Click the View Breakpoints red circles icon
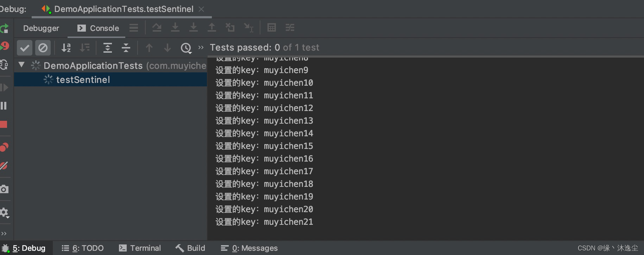 [x=4, y=147]
